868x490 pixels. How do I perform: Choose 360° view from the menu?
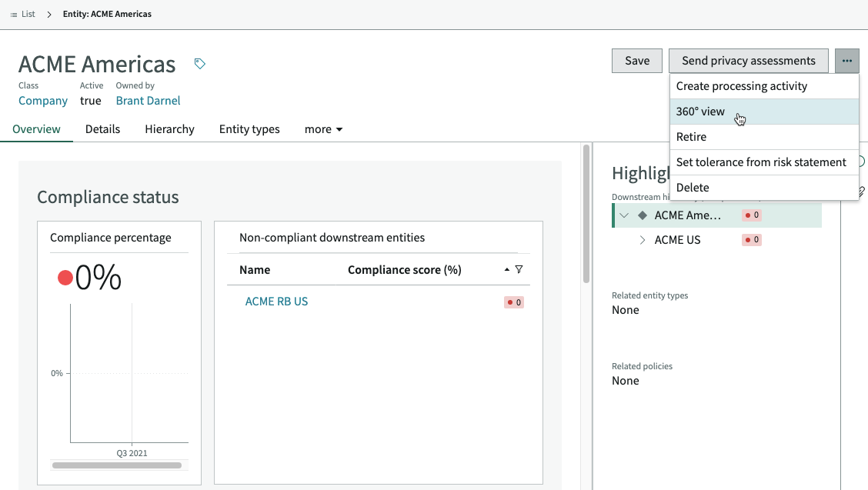coord(764,112)
